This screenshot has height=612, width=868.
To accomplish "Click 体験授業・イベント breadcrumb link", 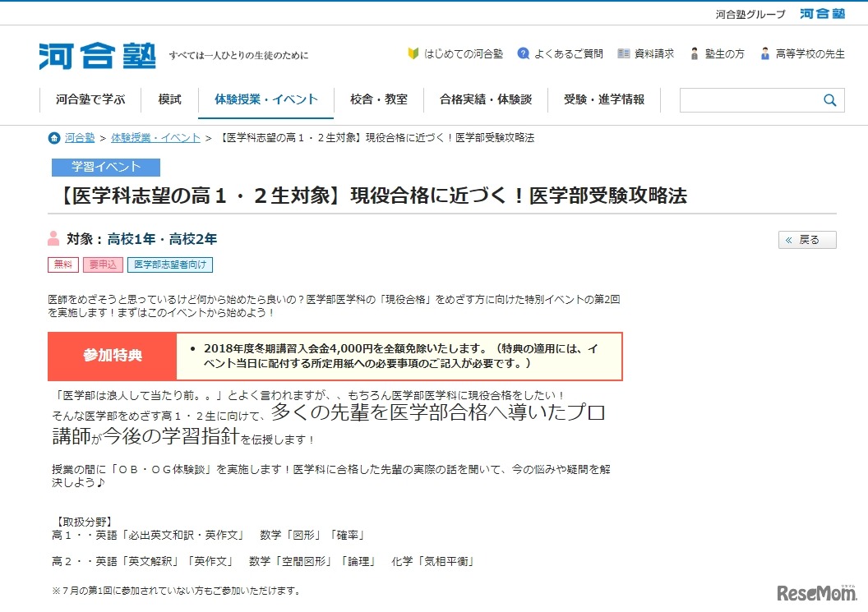I will click(x=155, y=138).
